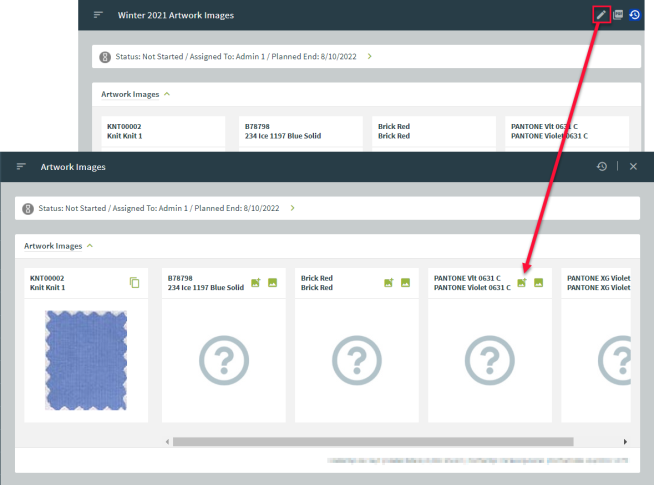The image size is (654, 485).
Task: Expand status bar chevron in dialog
Action: coord(292,208)
